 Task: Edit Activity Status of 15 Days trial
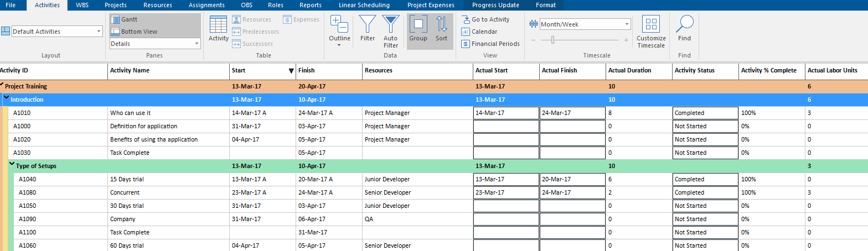(705, 179)
